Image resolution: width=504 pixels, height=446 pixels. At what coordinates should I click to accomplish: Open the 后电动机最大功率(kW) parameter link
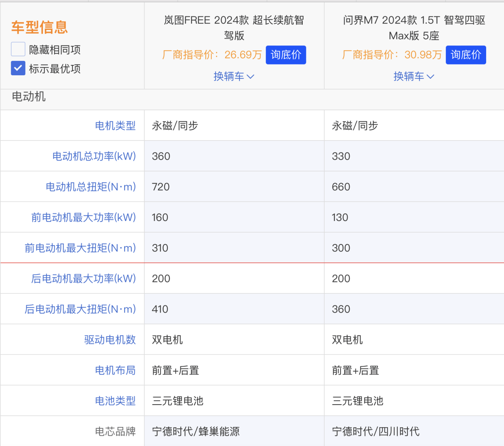click(x=84, y=279)
